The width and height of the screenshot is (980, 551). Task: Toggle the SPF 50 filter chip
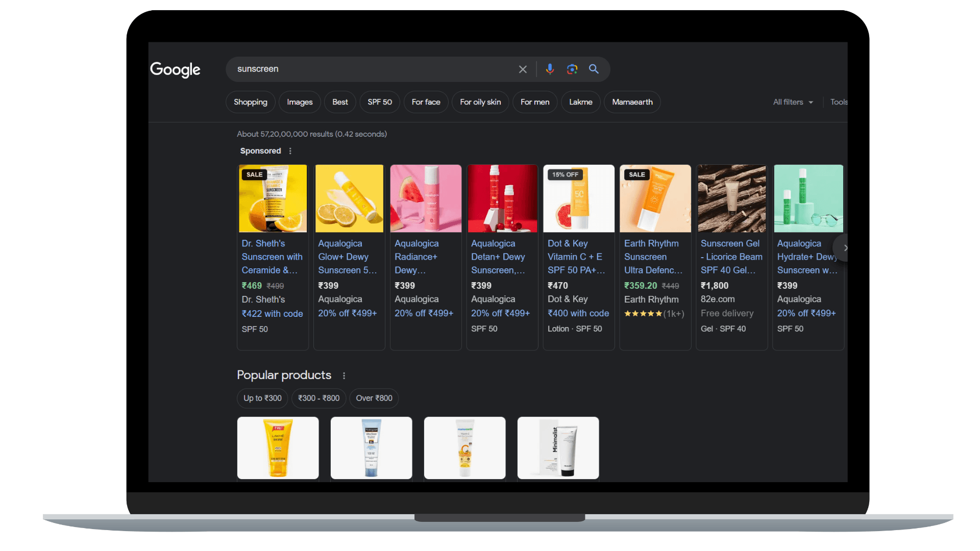point(379,102)
